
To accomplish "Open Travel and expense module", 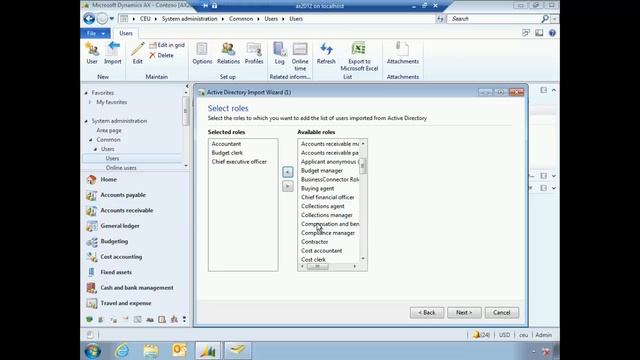I will point(126,303).
